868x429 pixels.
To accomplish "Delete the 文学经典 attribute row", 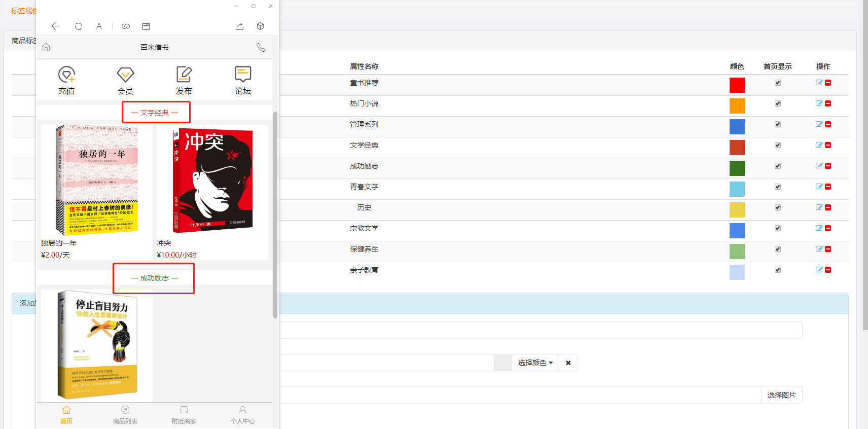I will point(828,145).
